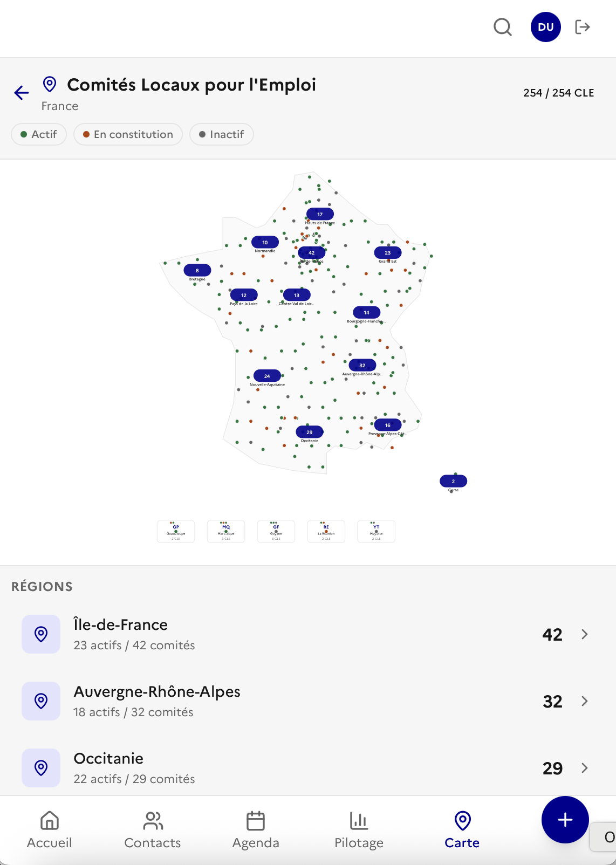
Task: Open the Contacts tab
Action: point(153,829)
